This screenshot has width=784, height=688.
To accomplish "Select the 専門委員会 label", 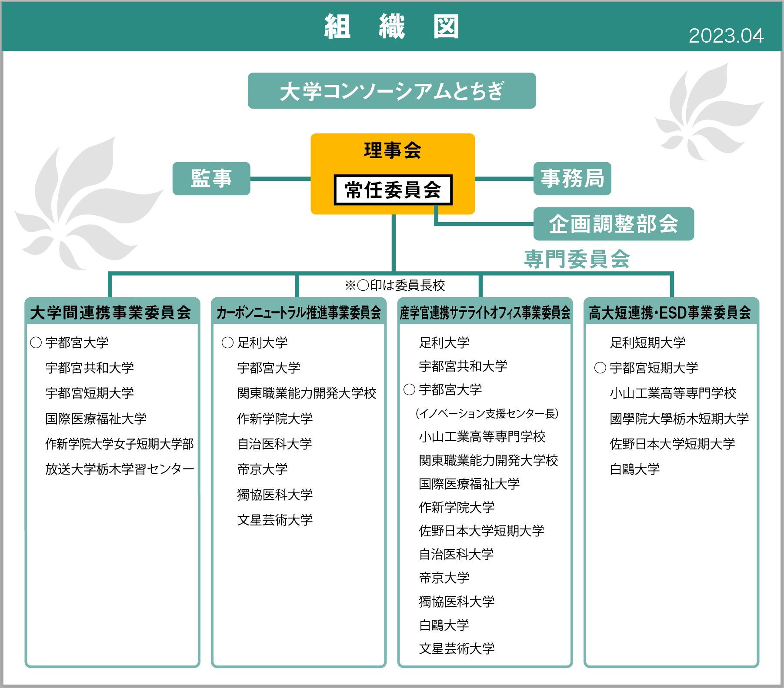I will (577, 259).
